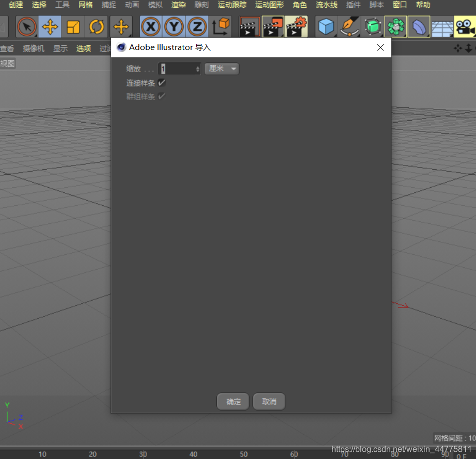Viewport: 476px width, 459px height.
Task: Open the 雕刻 menu
Action: 201,5
